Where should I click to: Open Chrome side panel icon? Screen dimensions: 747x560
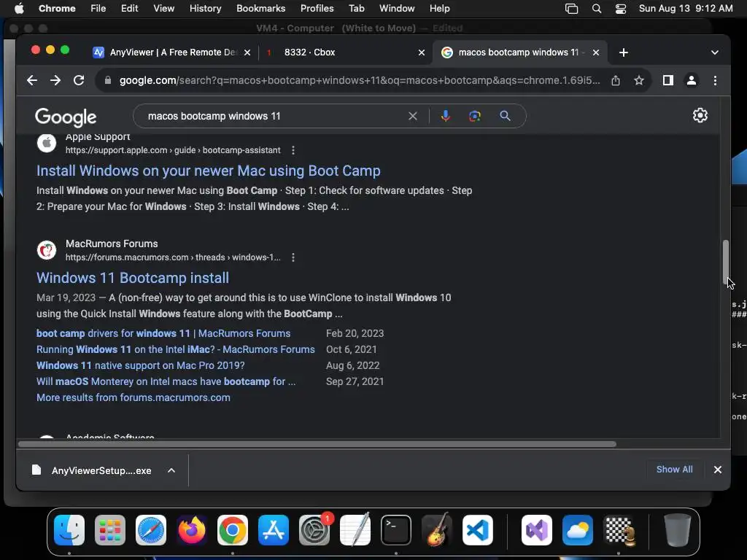[668, 80]
